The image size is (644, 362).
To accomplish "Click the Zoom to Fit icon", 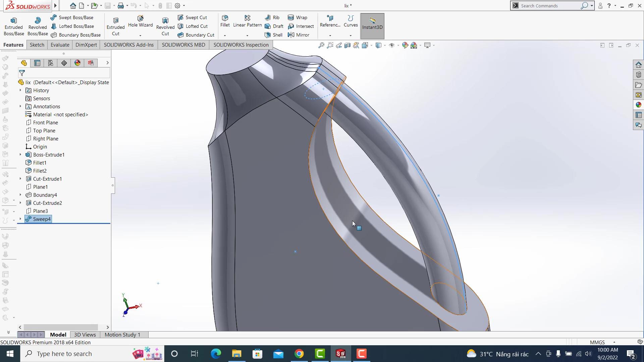I will pos(321,45).
